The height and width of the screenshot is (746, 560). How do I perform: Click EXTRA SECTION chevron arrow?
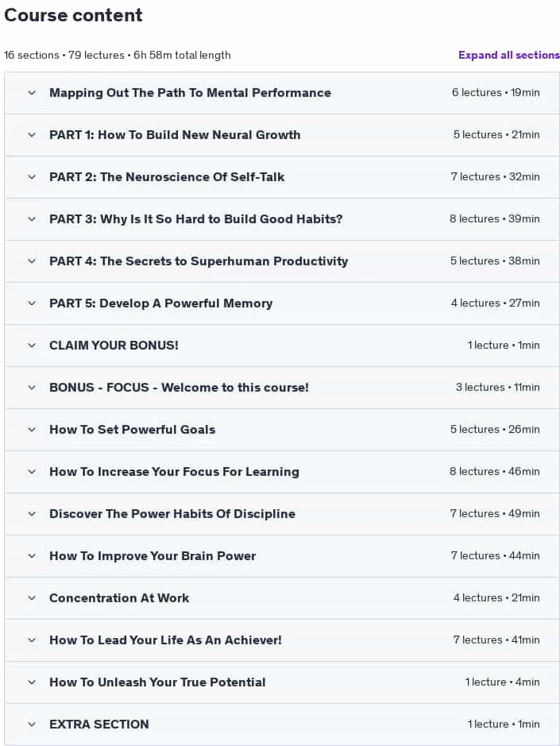pos(32,725)
